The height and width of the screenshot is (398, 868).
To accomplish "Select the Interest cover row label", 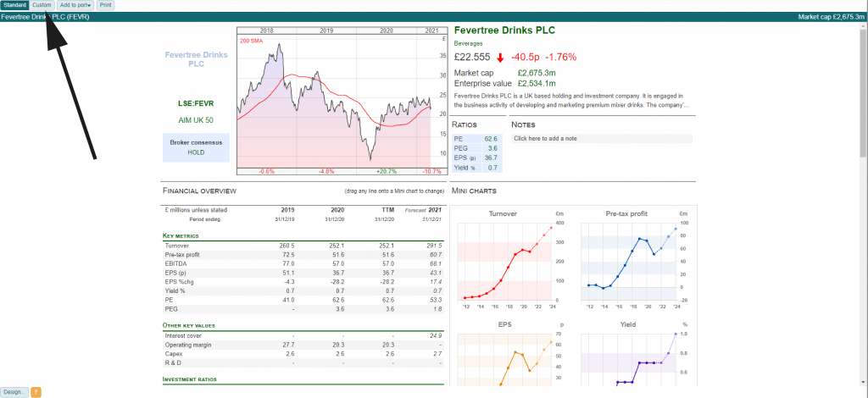I will [183, 335].
